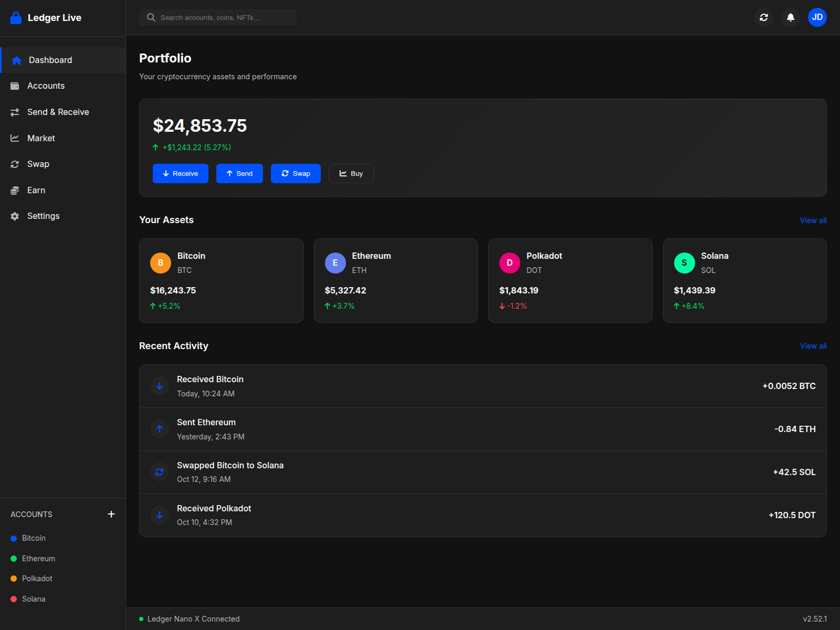
Task: Click the Swapped Bitcoin to Solana swap icon
Action: tap(160, 472)
